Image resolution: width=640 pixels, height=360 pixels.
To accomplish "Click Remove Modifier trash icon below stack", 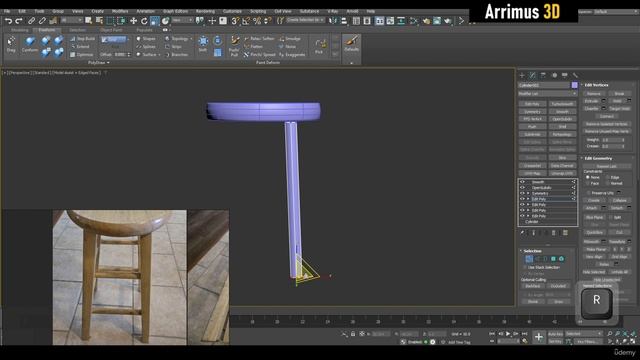I will coord(553,233).
